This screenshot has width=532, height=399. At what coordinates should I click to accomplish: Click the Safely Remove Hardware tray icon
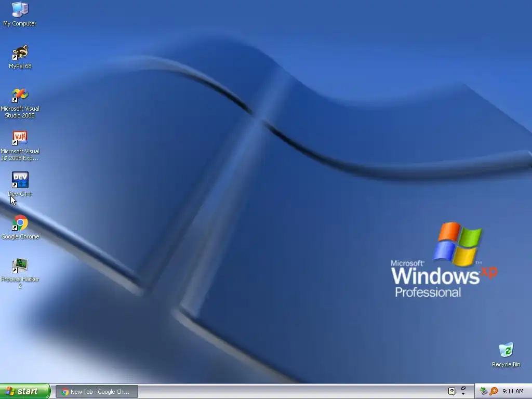coord(484,391)
